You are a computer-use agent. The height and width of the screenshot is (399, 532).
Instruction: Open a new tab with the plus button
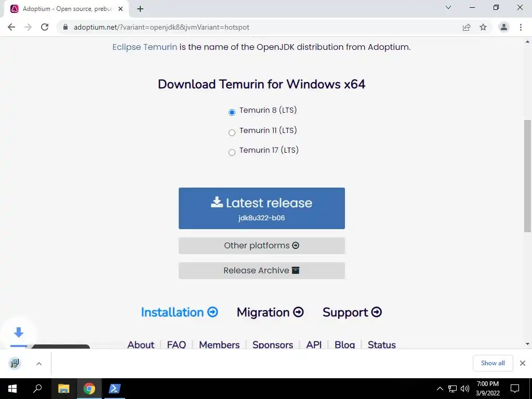[x=140, y=9]
